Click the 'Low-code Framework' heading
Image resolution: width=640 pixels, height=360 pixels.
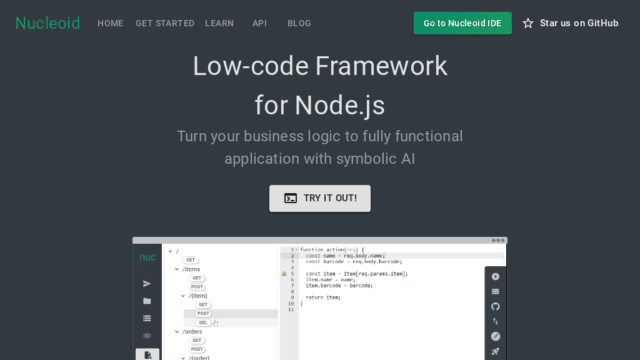(x=320, y=66)
